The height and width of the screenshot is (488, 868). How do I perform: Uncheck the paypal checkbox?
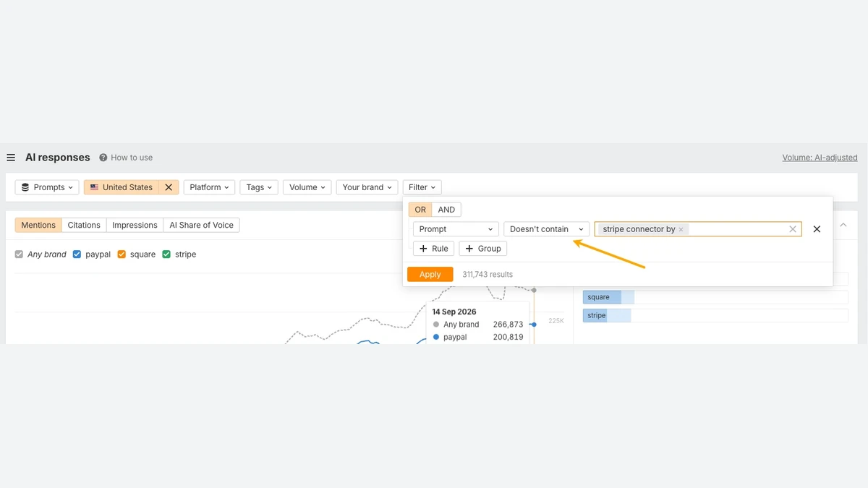coord(77,254)
